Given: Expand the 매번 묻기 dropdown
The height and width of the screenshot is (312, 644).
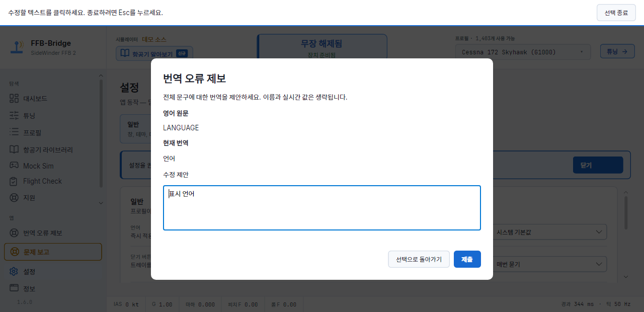Looking at the screenshot, I should click(x=549, y=264).
